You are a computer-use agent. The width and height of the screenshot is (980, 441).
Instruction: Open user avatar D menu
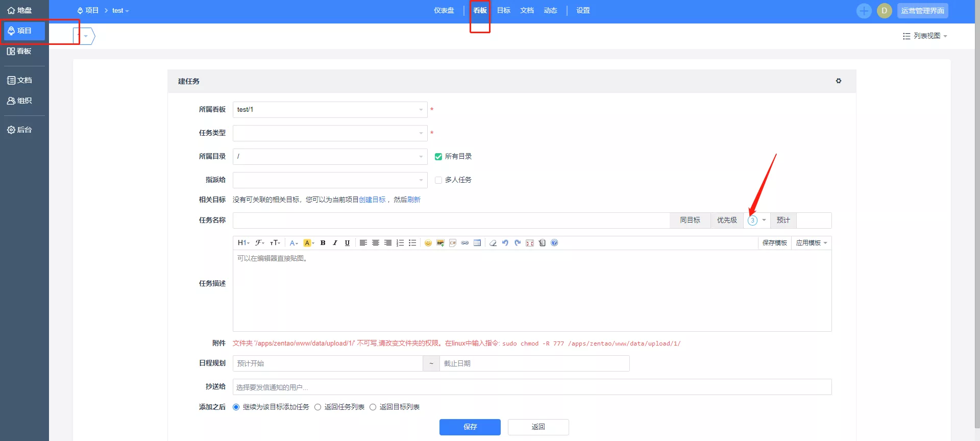[885, 11]
